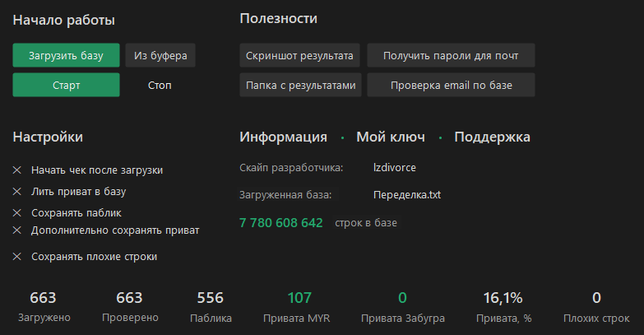Click the 16,1% Привата percentage
Image resolution: width=644 pixels, height=335 pixels.
click(503, 306)
